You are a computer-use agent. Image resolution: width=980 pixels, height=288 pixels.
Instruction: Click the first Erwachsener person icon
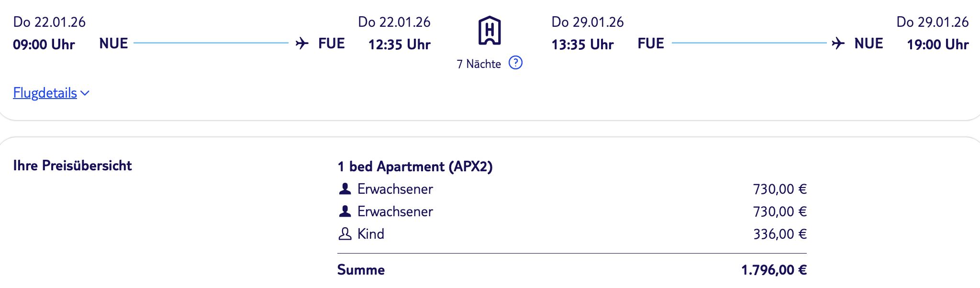345,189
